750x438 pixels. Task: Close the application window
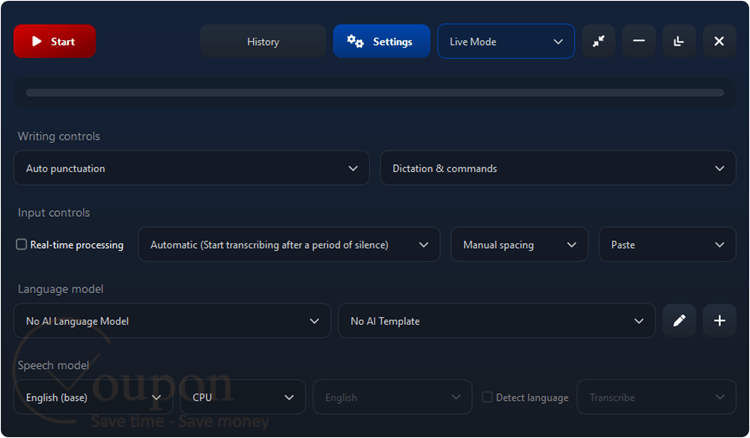click(719, 42)
